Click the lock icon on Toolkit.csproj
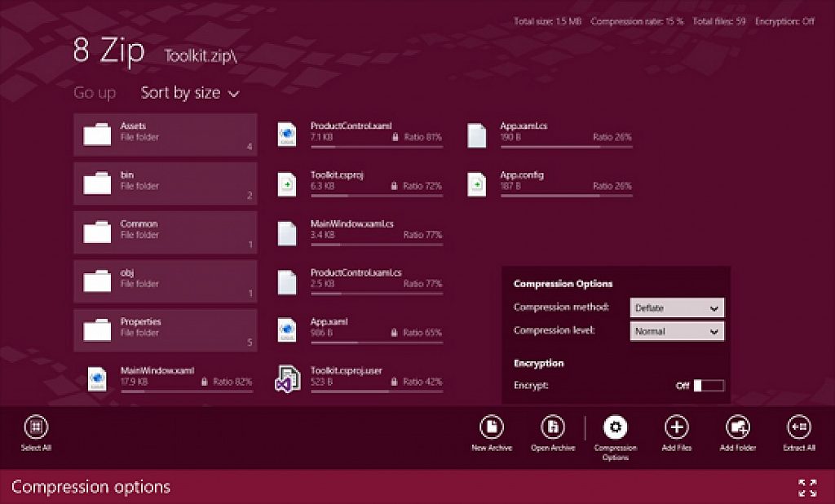This screenshot has width=835, height=504. click(x=394, y=186)
